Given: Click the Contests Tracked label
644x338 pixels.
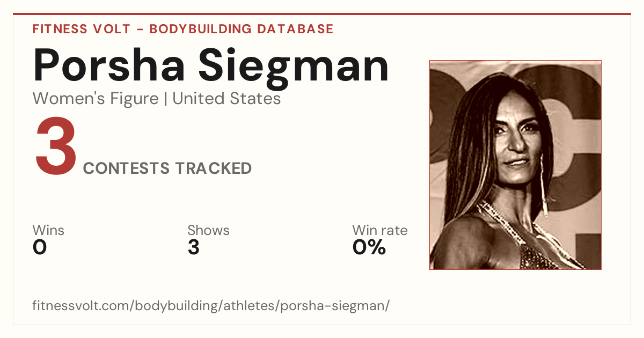Looking at the screenshot, I should (167, 168).
